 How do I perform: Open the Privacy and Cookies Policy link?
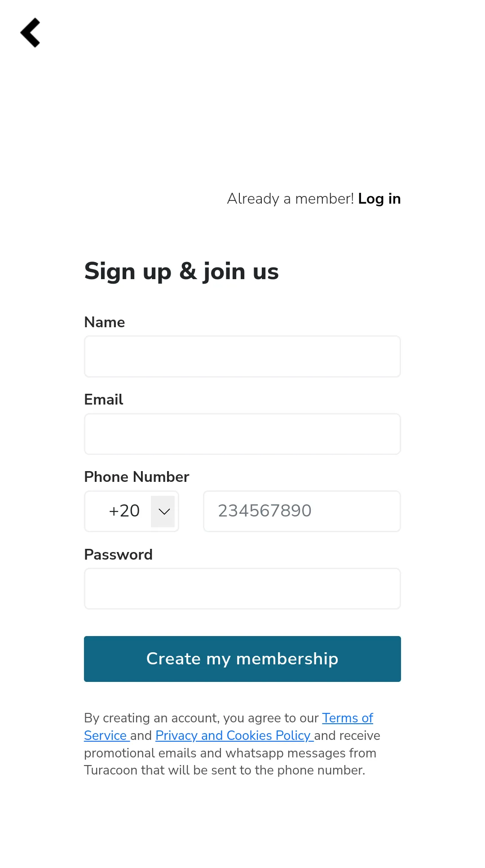tap(233, 736)
